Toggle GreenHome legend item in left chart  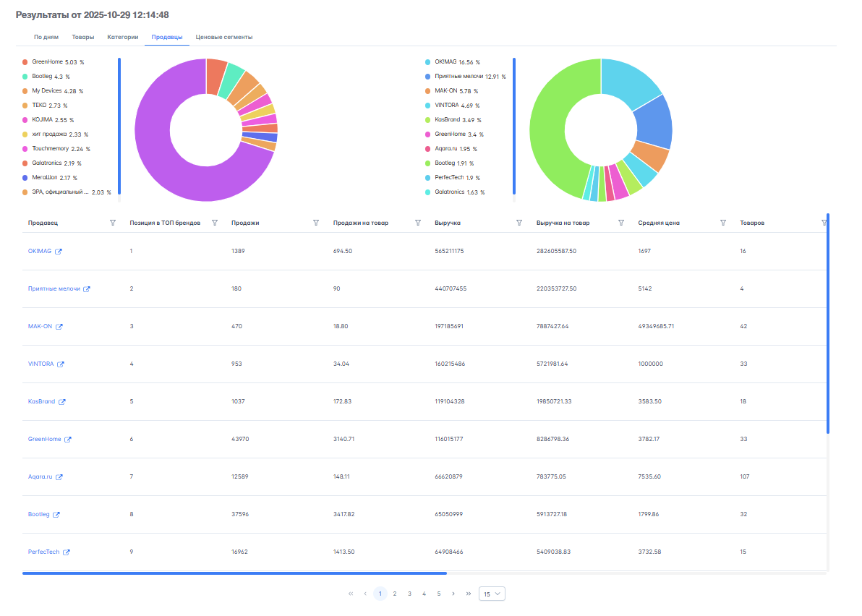[x=47, y=62]
